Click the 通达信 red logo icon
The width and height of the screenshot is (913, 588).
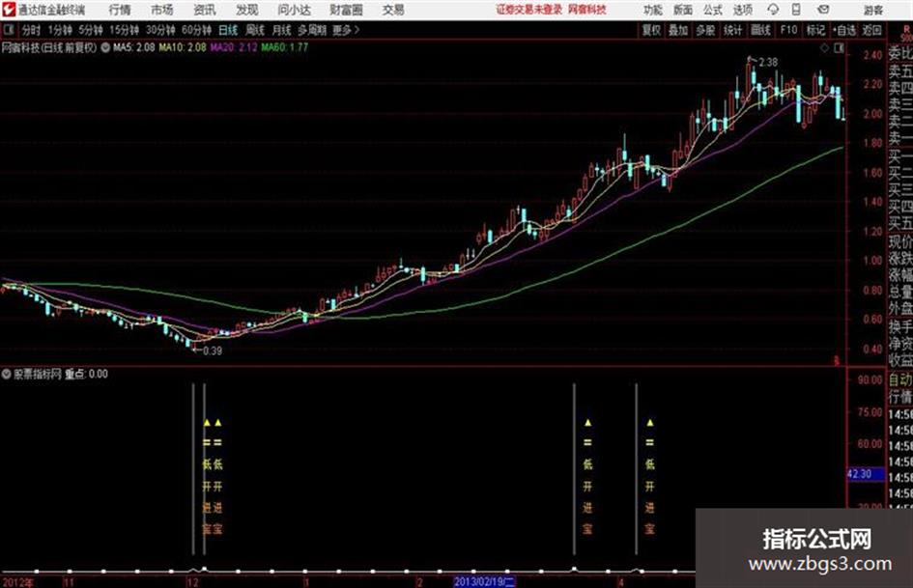[x=8, y=10]
